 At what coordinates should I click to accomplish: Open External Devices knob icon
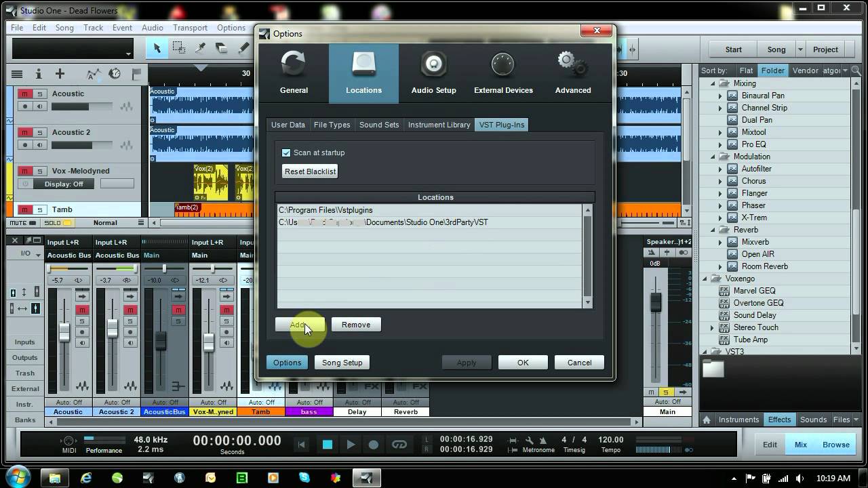(x=503, y=65)
